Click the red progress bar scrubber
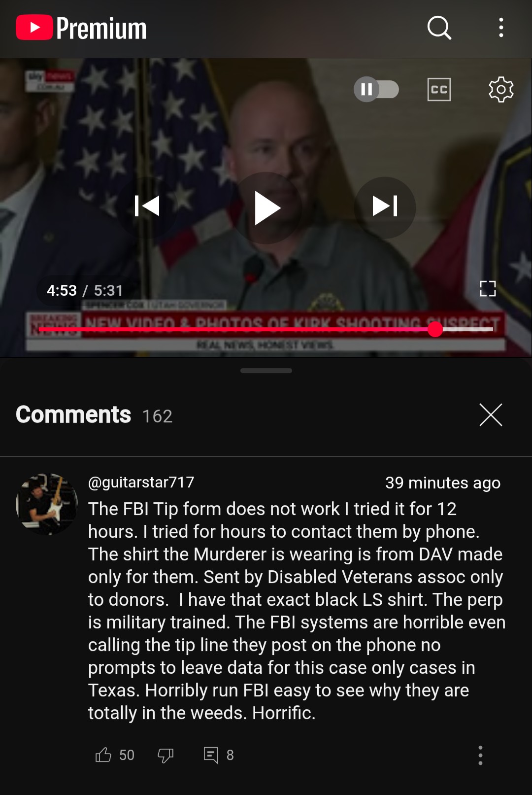532x795 pixels. point(435,329)
